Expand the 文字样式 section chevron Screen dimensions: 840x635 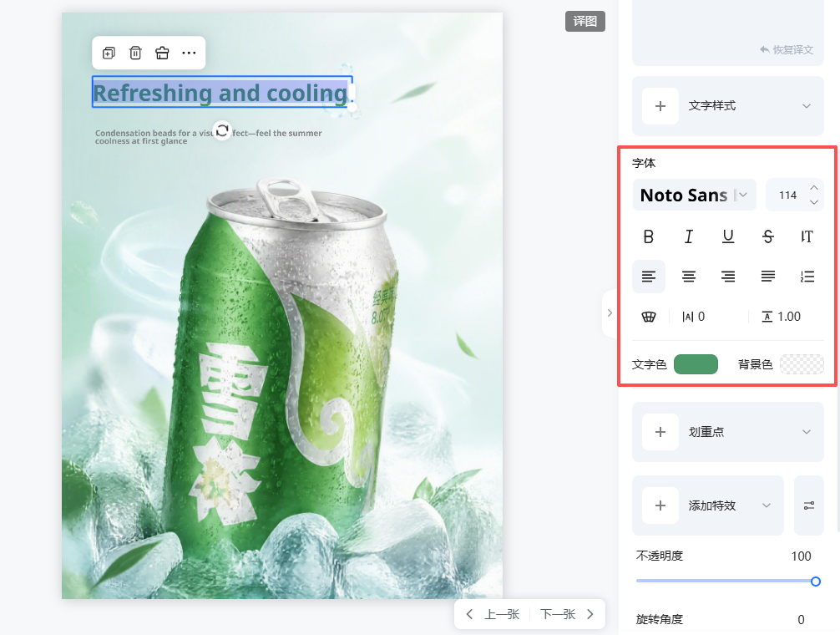[x=807, y=106]
